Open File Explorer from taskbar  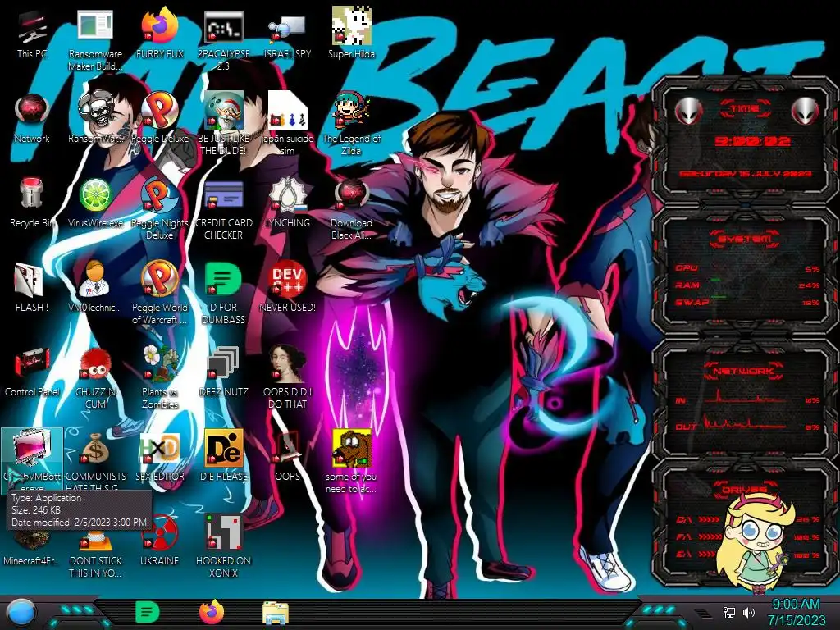276,613
